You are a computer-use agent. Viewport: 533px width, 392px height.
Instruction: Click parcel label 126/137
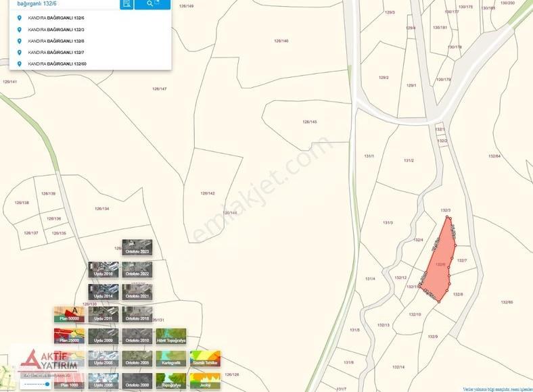(31, 233)
